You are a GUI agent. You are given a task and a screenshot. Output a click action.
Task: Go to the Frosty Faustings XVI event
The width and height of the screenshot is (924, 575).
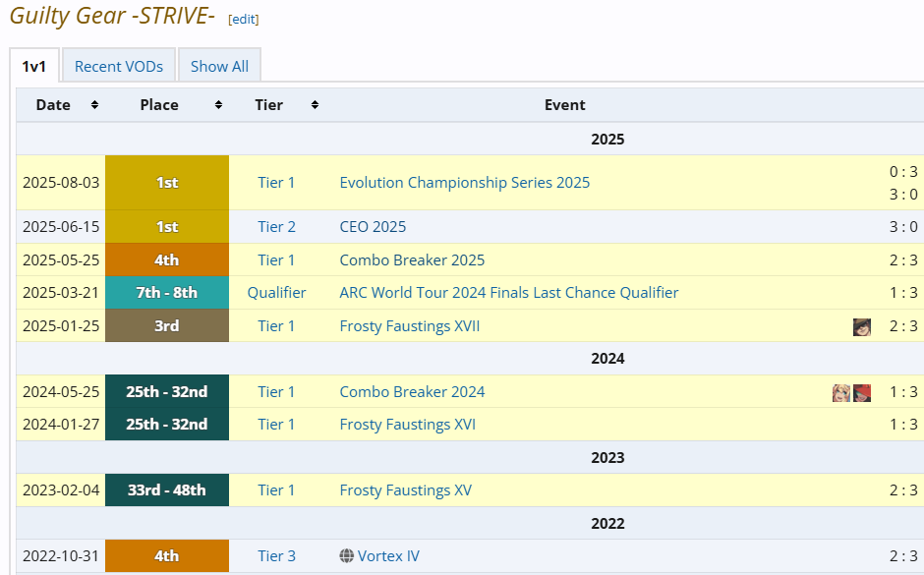(x=407, y=425)
